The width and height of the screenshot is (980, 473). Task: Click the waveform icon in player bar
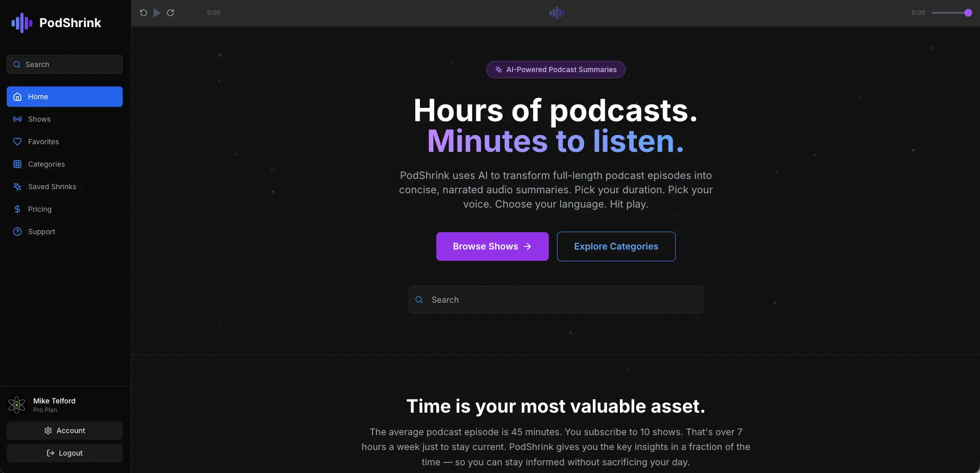pos(556,13)
